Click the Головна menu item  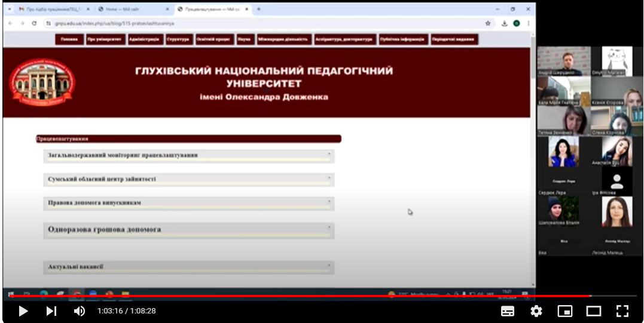[69, 39]
